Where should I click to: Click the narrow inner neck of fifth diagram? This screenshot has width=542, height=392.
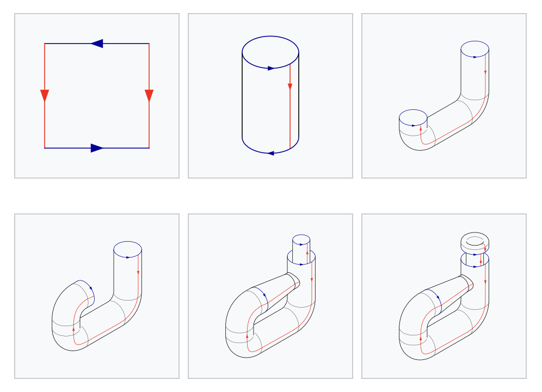pos(301,249)
